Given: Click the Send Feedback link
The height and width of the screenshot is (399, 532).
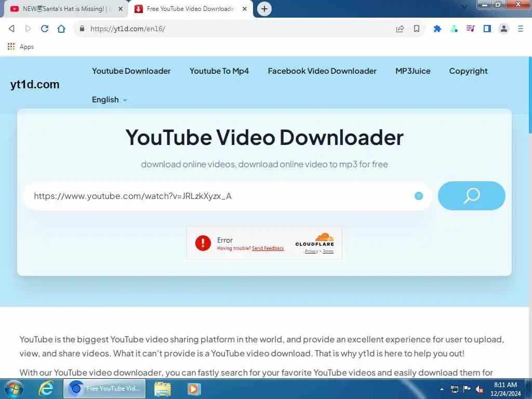Looking at the screenshot, I should pyautogui.click(x=268, y=248).
